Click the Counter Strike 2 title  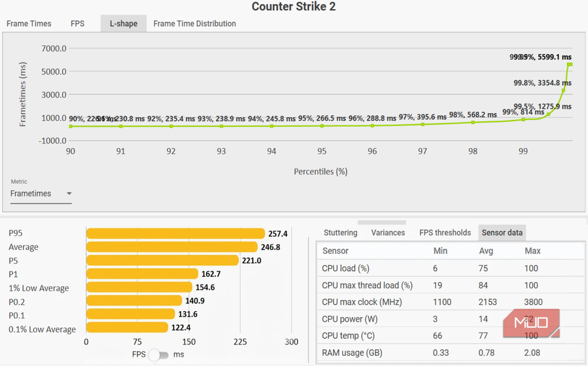294,7
